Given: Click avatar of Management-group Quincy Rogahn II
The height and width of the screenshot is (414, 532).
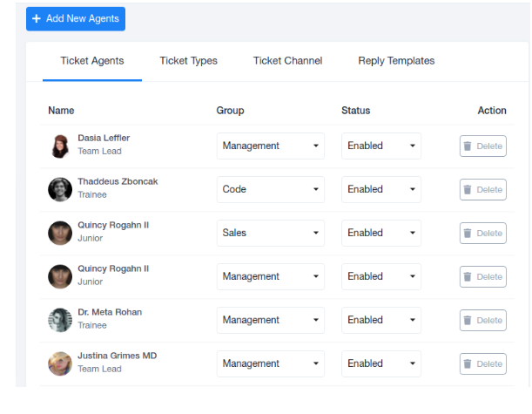Looking at the screenshot, I should (60, 276).
